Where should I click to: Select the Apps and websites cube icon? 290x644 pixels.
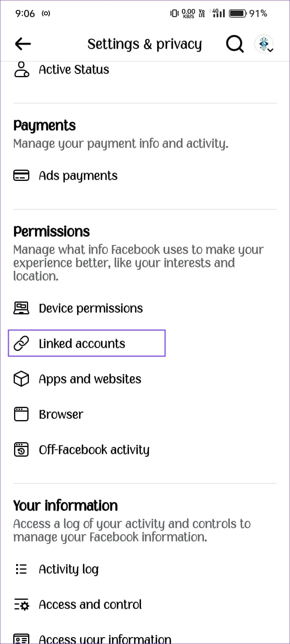click(x=21, y=379)
